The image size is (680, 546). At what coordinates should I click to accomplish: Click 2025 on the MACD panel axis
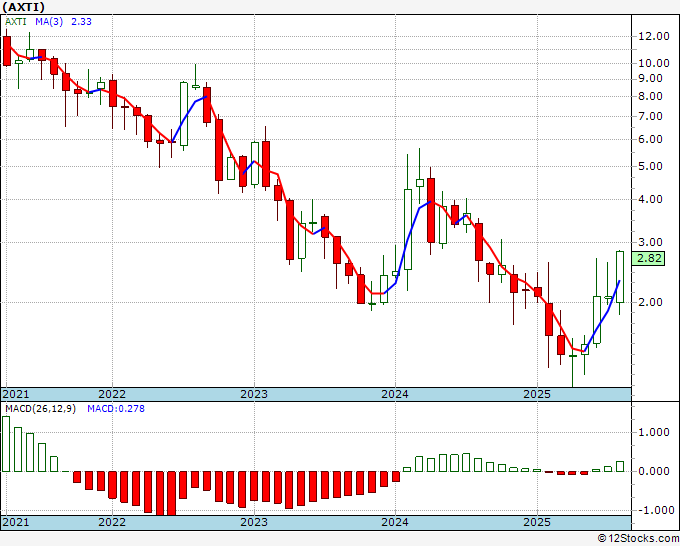(537, 522)
